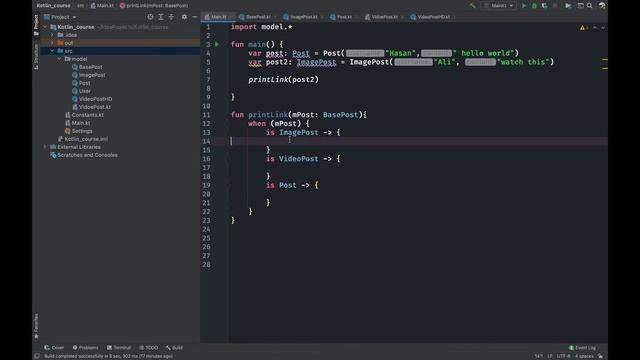Viewport: 640px width, 360px height.
Task: Click 4 spaces indent setting in status bar
Action: (x=584, y=356)
